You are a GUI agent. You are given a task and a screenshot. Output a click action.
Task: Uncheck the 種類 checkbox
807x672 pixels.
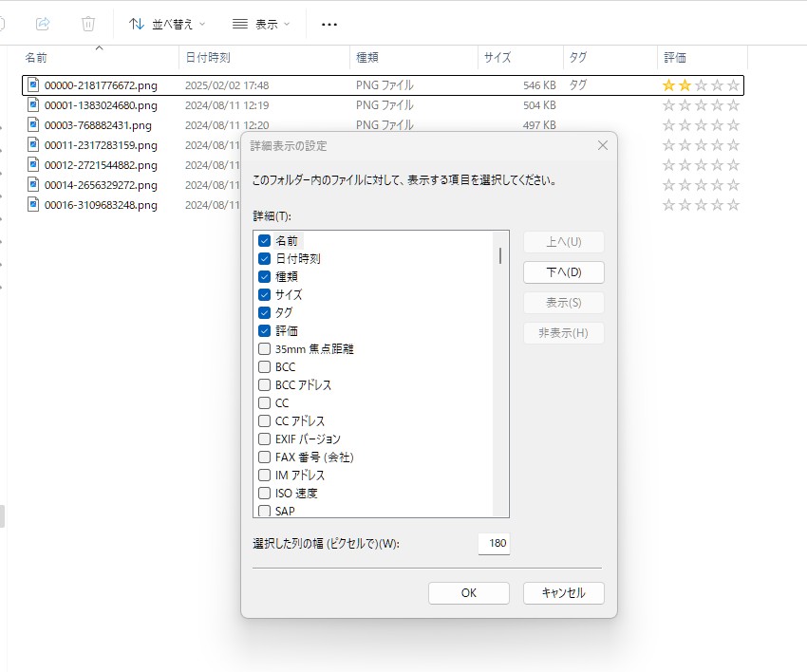pos(264,277)
